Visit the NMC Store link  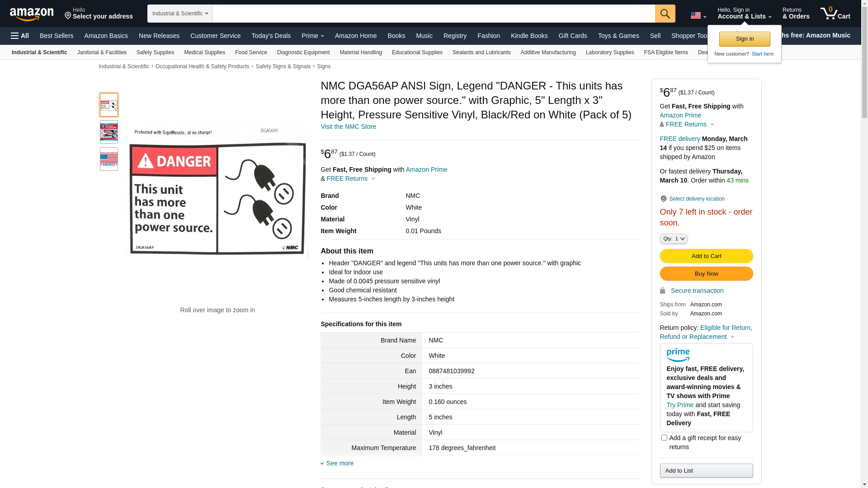pos(348,127)
